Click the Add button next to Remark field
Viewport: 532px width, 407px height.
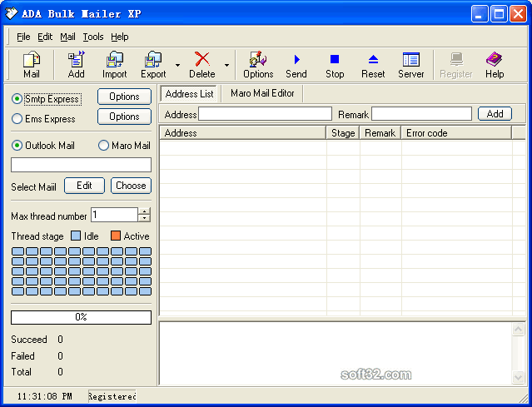(495, 114)
